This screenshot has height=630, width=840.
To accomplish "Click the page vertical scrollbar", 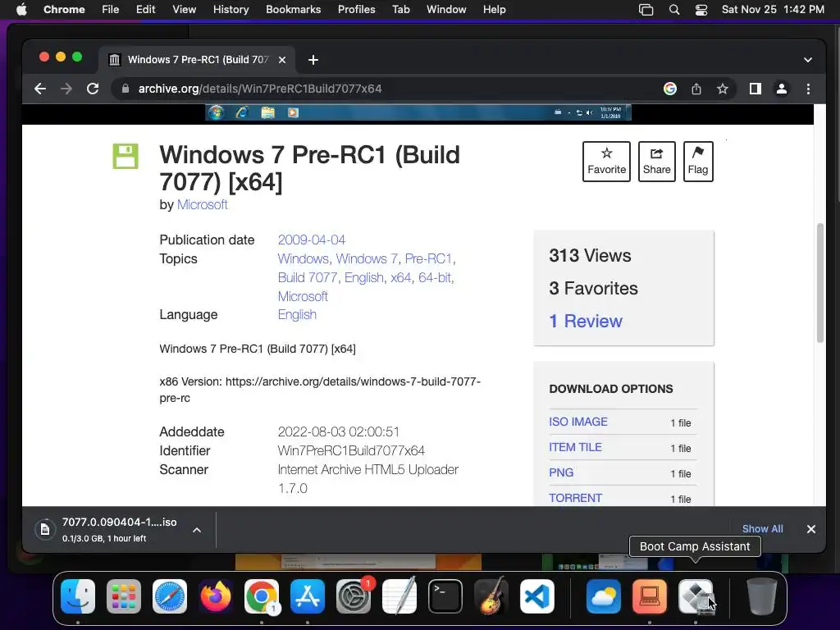I will [819, 283].
